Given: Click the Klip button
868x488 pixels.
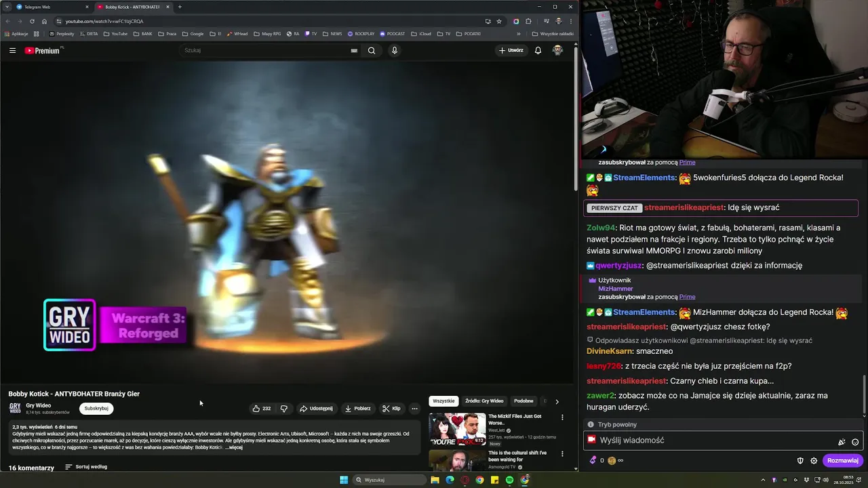Looking at the screenshot, I should 391,409.
